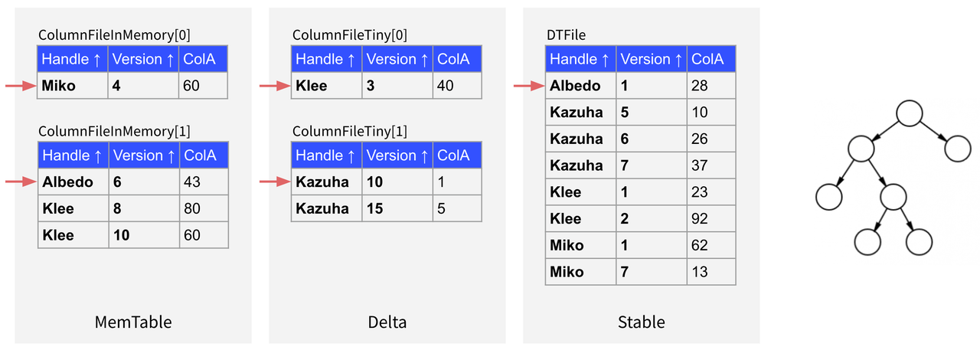
Task: Click red arrow beside Albedo in ColumnFileInMemory[1]
Action: [x=21, y=182]
